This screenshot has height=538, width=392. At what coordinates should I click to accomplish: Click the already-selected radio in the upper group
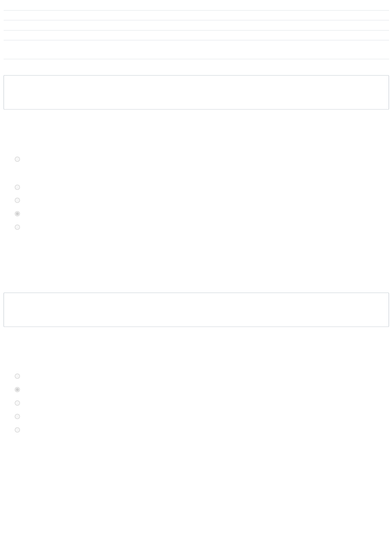17,214
